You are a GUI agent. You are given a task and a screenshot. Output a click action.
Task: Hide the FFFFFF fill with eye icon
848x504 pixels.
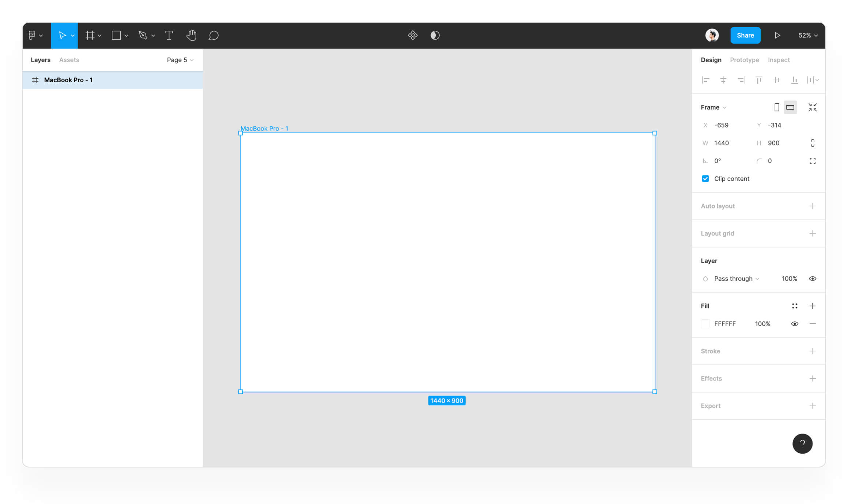coord(795,324)
